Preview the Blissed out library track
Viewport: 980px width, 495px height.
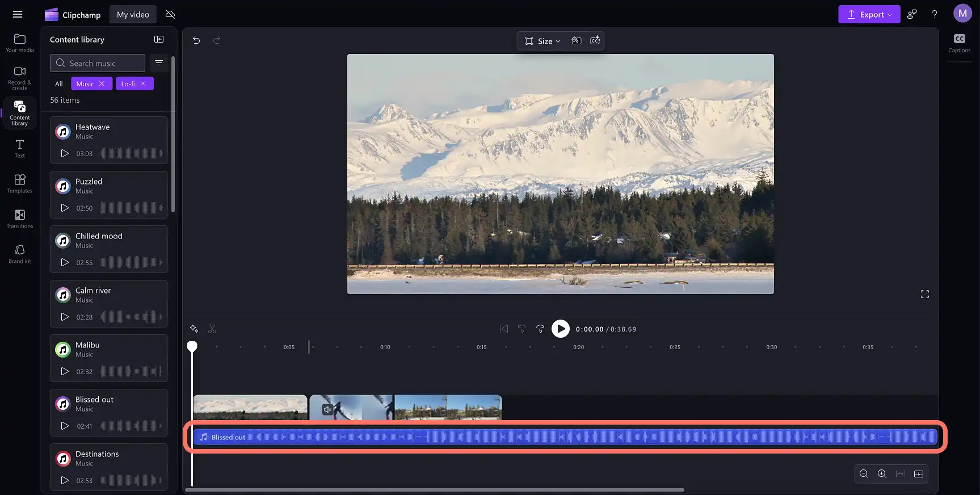[x=65, y=426]
